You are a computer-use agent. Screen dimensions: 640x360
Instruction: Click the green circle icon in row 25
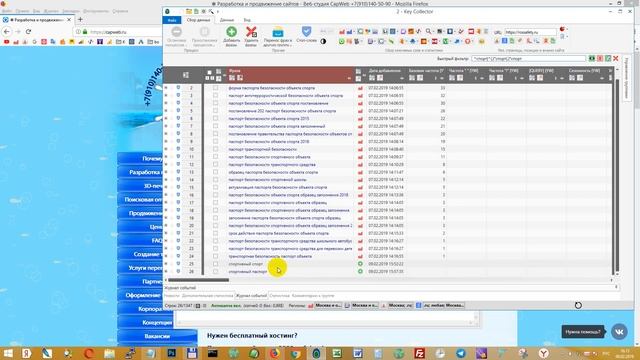360,264
